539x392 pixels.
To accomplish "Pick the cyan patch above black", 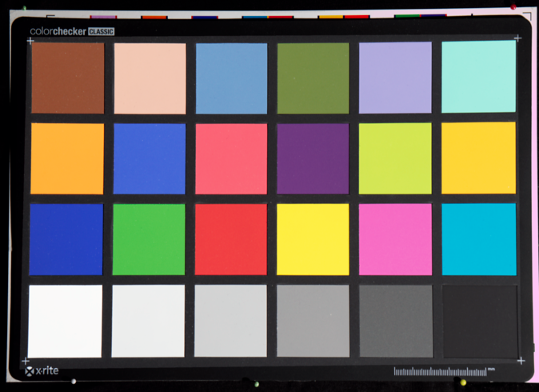I will coord(479,239).
